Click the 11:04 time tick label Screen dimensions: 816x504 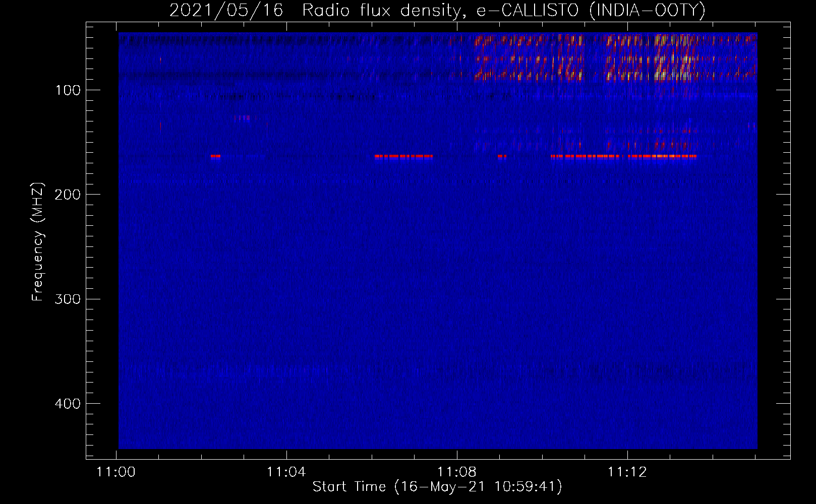(x=286, y=472)
